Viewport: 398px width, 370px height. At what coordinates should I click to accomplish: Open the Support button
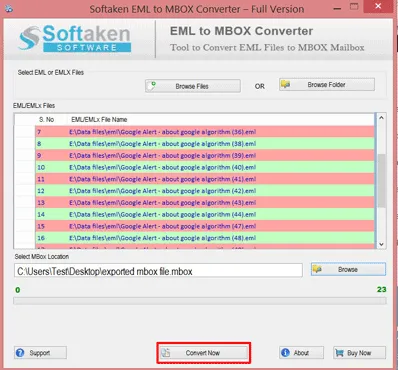tap(40, 353)
